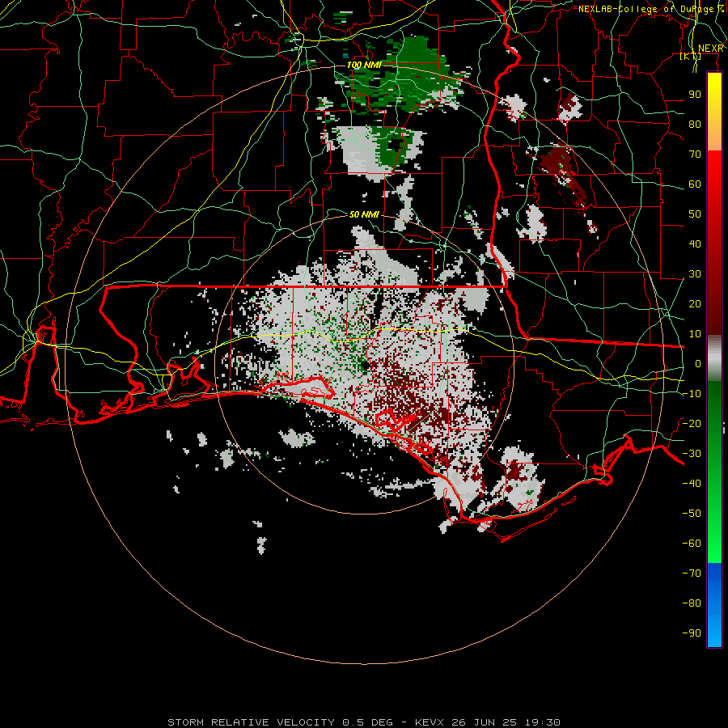
Task: Click the -60 label on the color scale
Action: pyautogui.click(x=692, y=544)
